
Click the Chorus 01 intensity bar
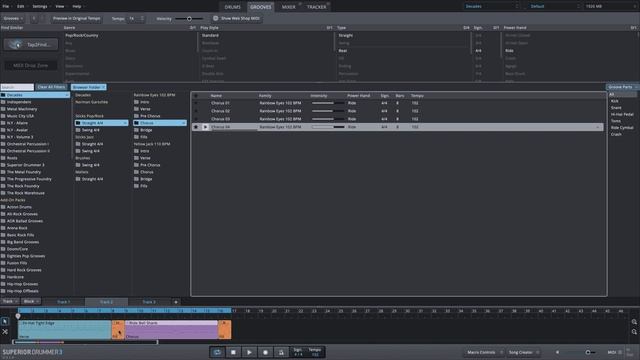point(328,103)
